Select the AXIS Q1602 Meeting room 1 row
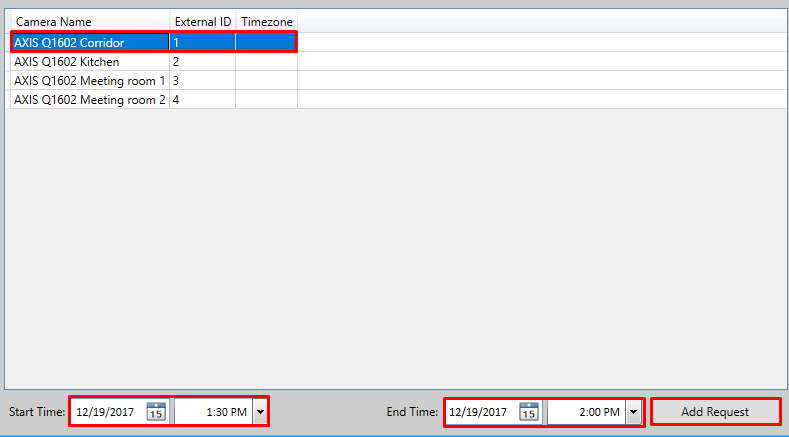 coord(154,81)
